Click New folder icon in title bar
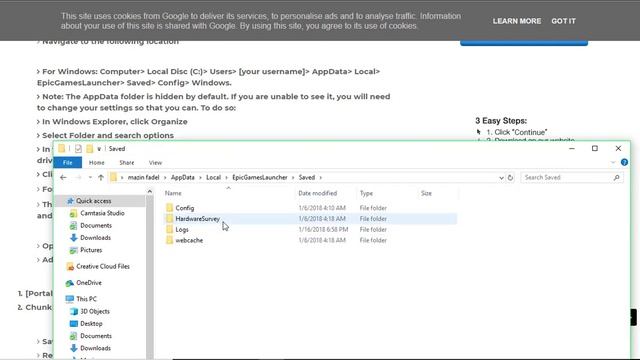 tap(89, 149)
